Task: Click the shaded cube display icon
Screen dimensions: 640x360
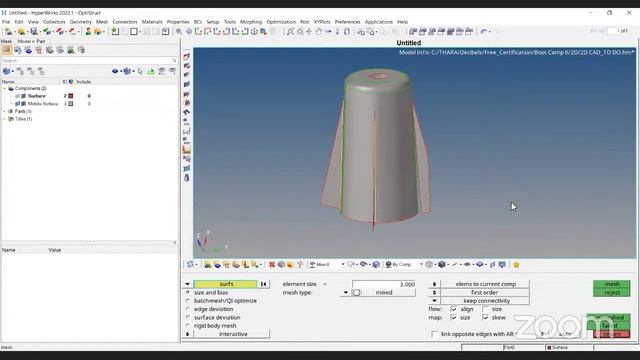Action: (442, 264)
